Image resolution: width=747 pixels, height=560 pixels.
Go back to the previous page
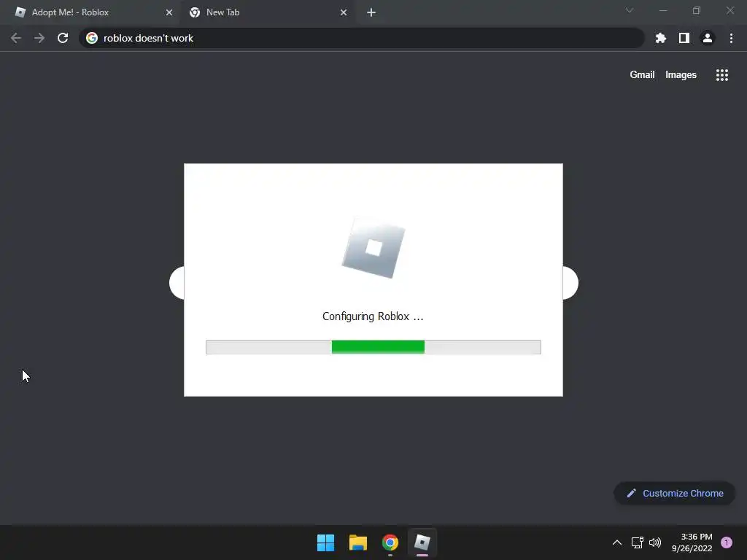pyautogui.click(x=16, y=38)
